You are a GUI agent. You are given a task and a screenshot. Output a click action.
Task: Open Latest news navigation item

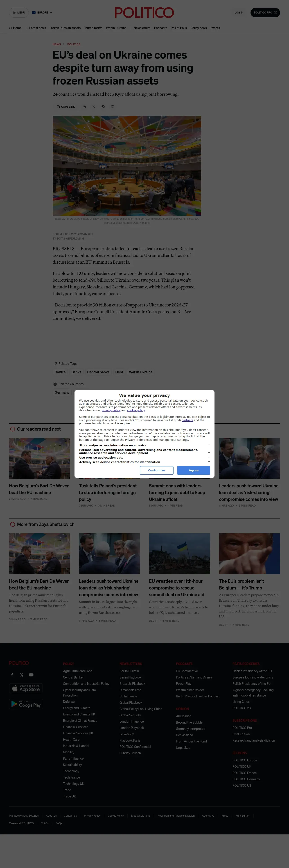[x=36, y=28]
